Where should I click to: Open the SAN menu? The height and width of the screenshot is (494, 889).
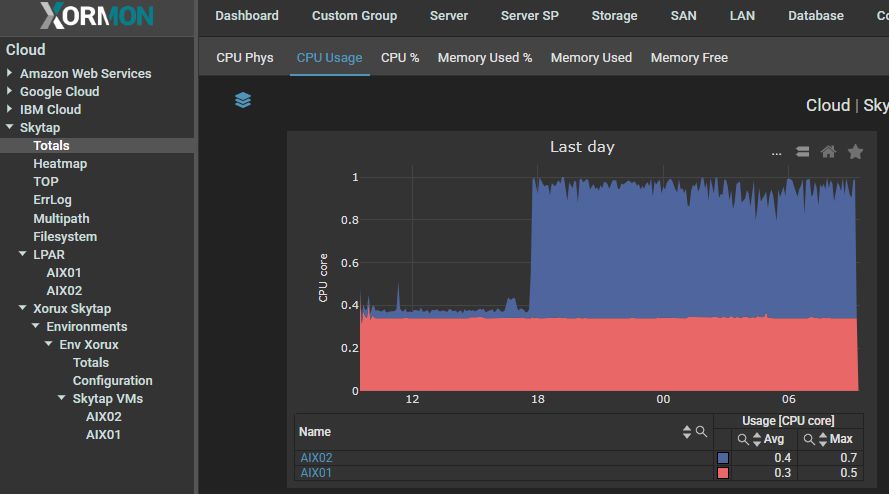click(683, 16)
